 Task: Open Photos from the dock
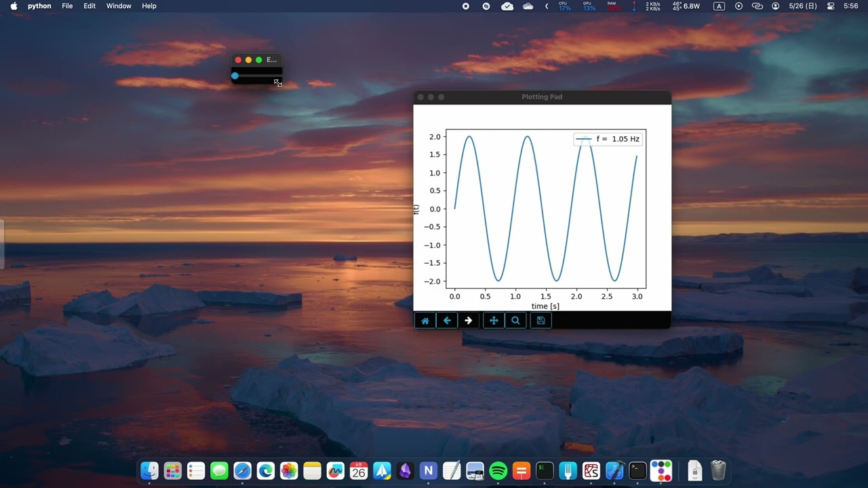(289, 470)
